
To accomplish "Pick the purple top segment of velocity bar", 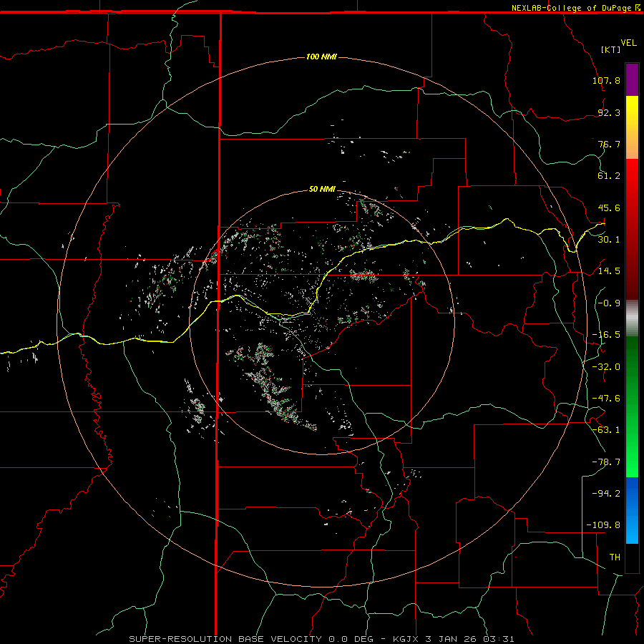I will (x=632, y=79).
